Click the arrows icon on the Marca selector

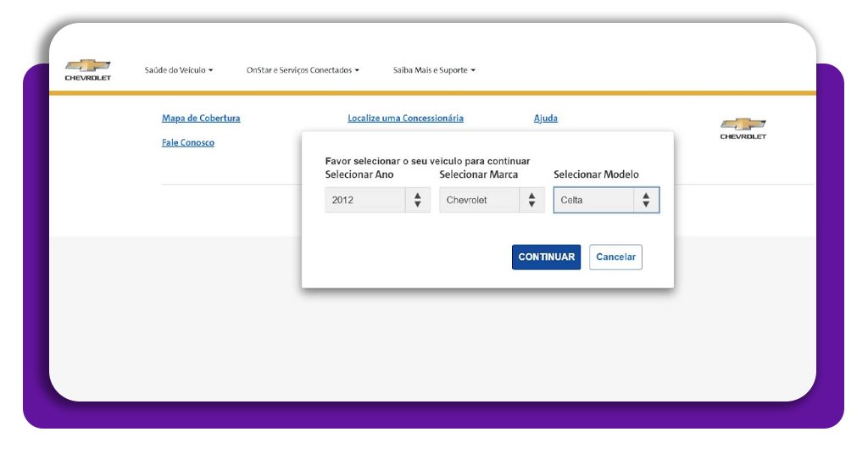531,200
